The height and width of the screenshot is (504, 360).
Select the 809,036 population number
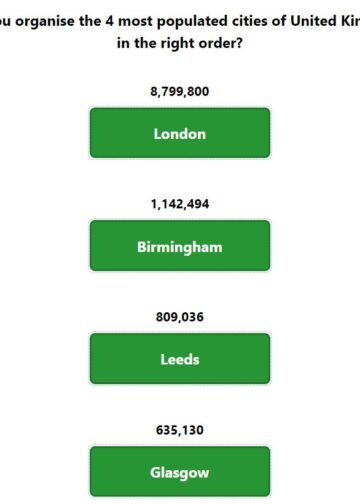point(180,317)
